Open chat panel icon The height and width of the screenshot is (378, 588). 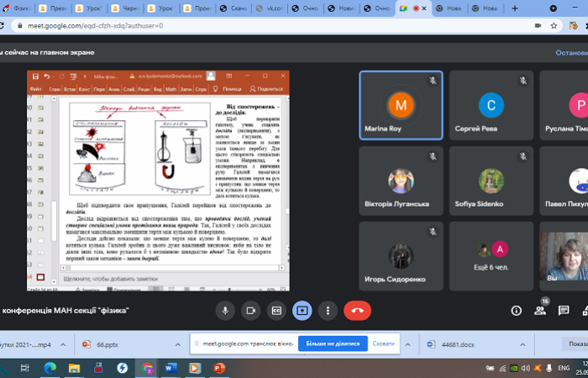coord(564,311)
